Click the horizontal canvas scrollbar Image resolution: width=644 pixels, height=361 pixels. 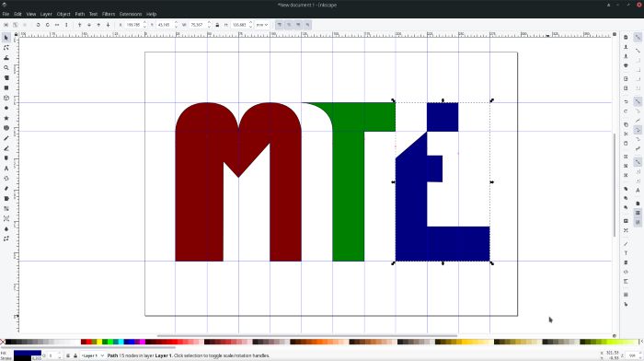[x=307, y=335]
